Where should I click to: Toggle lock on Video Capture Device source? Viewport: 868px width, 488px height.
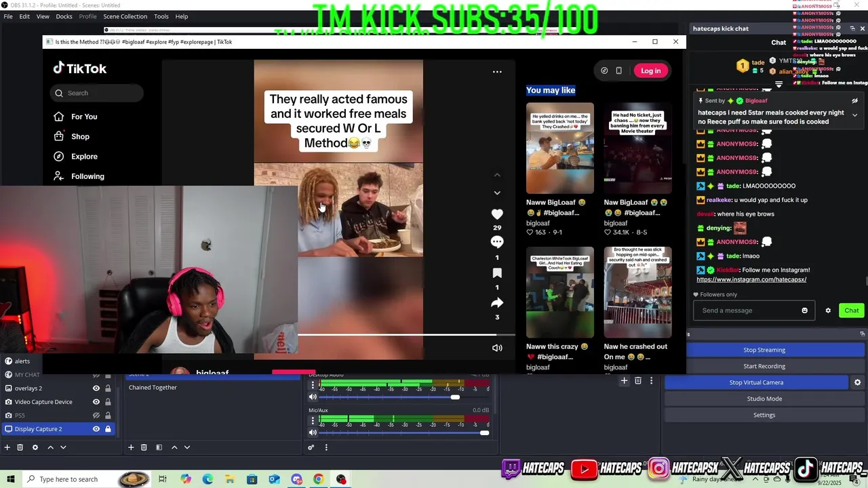pos(108,402)
